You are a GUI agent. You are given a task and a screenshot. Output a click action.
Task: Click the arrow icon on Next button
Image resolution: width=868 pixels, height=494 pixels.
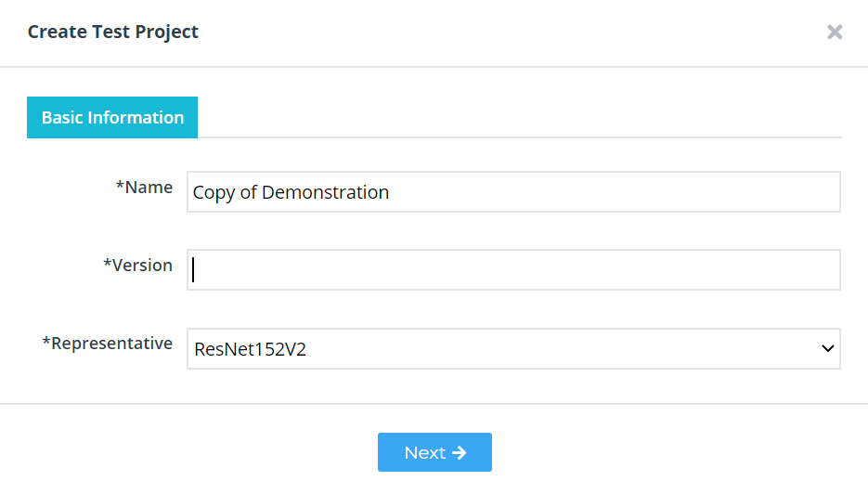point(460,453)
